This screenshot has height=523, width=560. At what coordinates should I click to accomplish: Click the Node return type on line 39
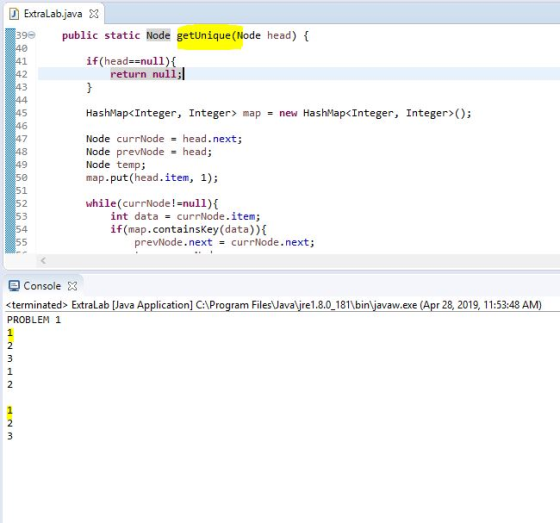coord(158,35)
